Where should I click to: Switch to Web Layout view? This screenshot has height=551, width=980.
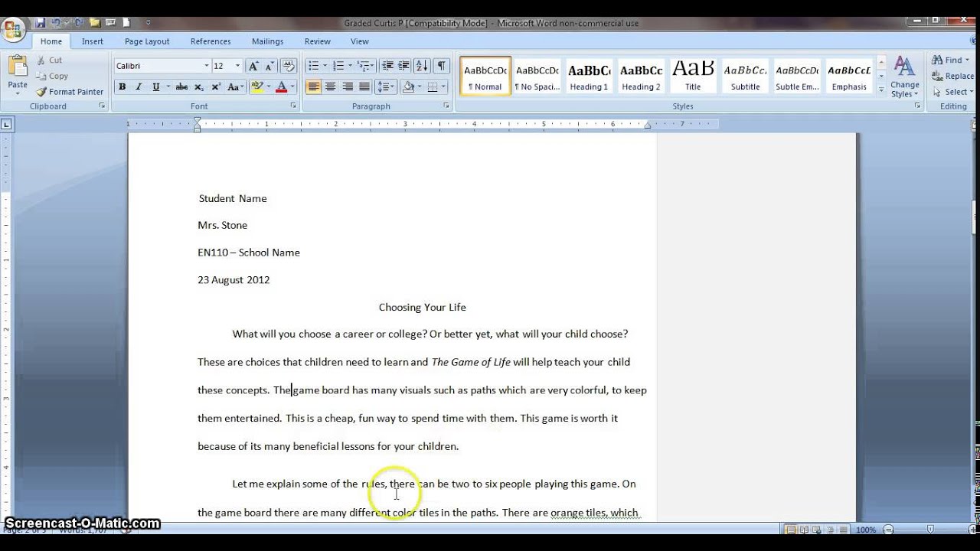tap(815, 530)
